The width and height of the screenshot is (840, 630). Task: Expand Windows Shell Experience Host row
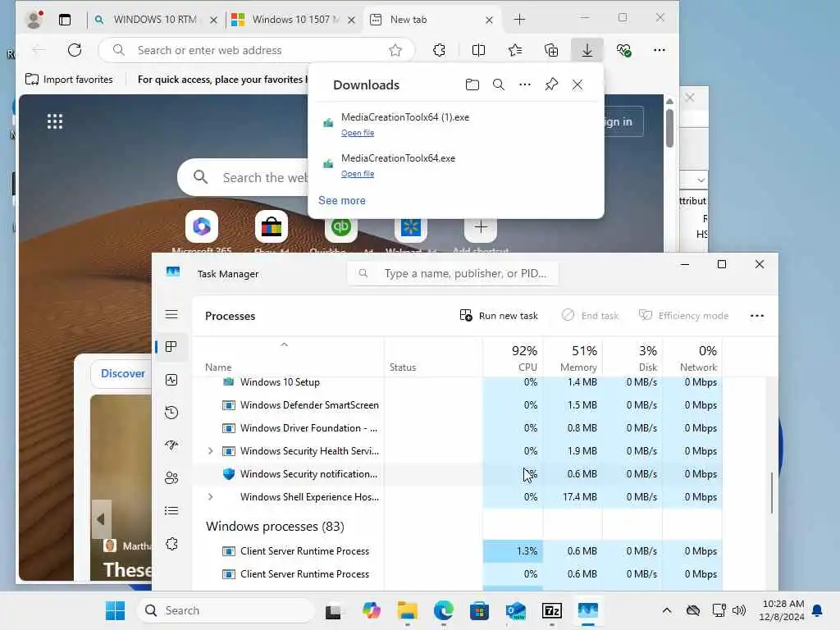[x=211, y=497]
